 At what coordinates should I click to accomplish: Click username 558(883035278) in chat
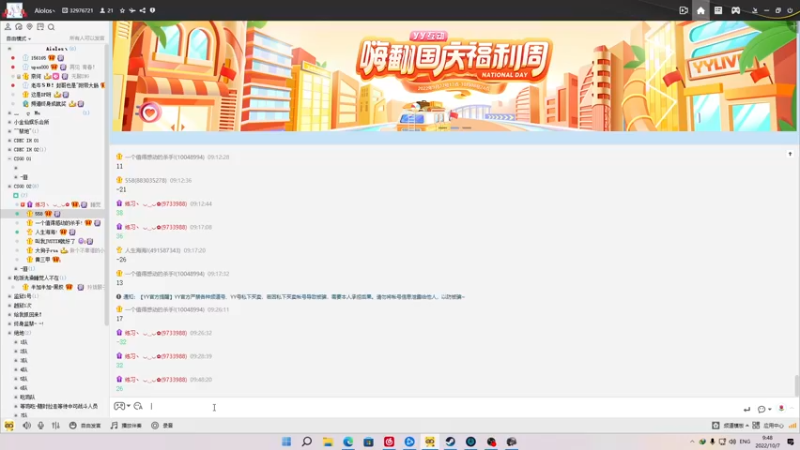click(x=146, y=180)
